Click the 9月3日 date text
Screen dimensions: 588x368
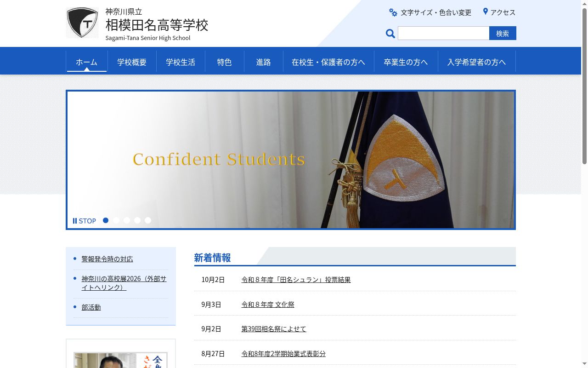point(211,305)
